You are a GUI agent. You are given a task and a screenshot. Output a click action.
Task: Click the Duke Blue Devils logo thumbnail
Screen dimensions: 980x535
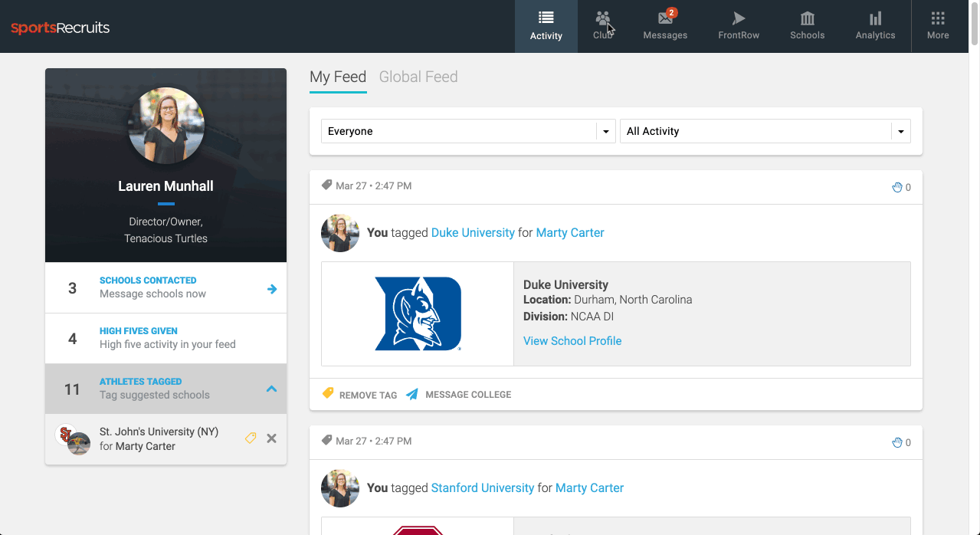(418, 313)
